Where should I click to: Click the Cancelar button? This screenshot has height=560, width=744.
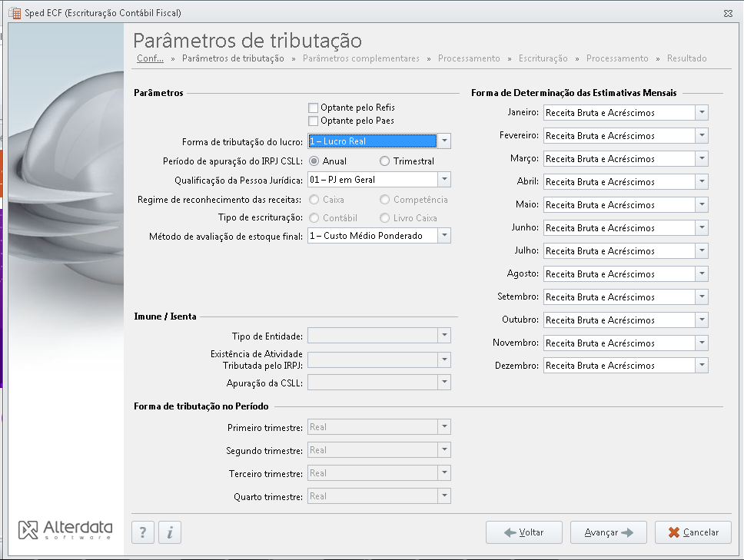pyautogui.click(x=693, y=532)
